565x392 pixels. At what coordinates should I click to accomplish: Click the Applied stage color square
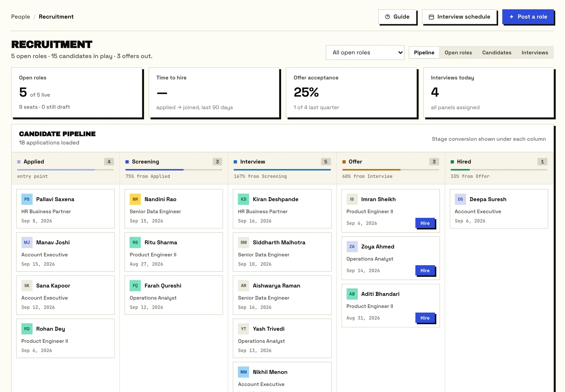point(19,162)
